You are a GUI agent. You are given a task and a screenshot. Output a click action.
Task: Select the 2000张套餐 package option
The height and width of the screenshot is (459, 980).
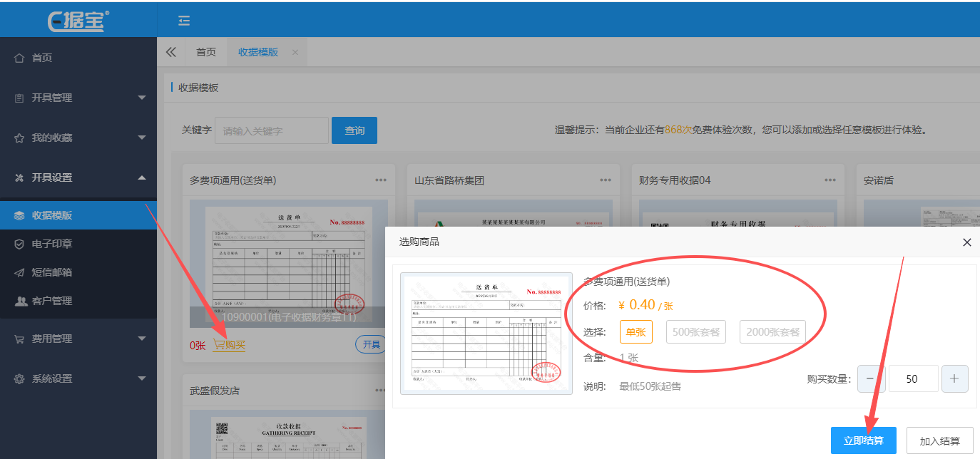tap(772, 331)
